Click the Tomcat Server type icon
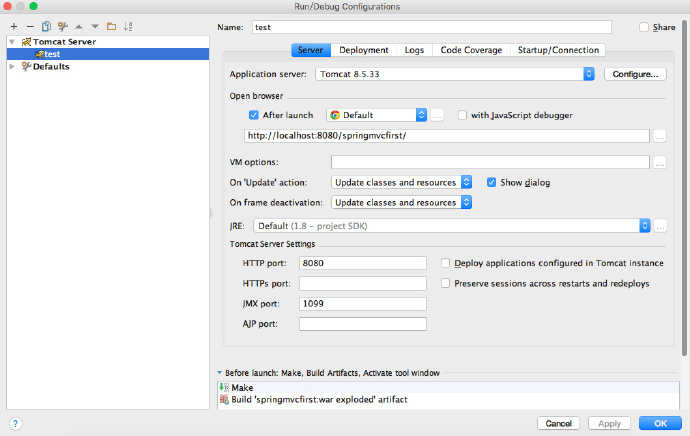 26,42
